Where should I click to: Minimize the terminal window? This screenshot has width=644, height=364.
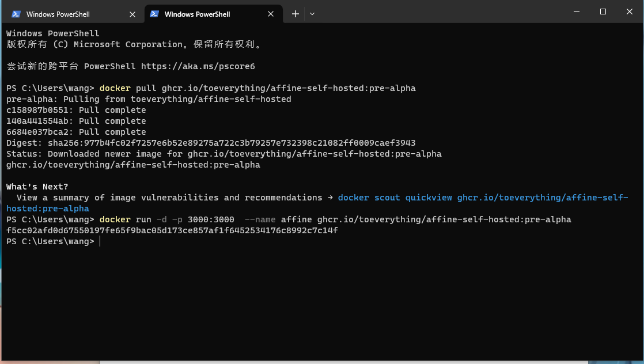point(577,12)
